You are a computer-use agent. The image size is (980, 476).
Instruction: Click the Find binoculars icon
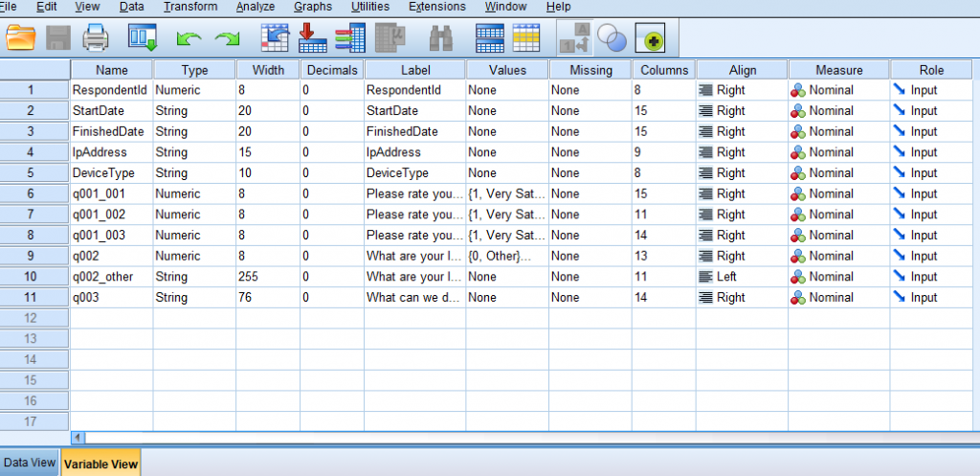tap(441, 38)
